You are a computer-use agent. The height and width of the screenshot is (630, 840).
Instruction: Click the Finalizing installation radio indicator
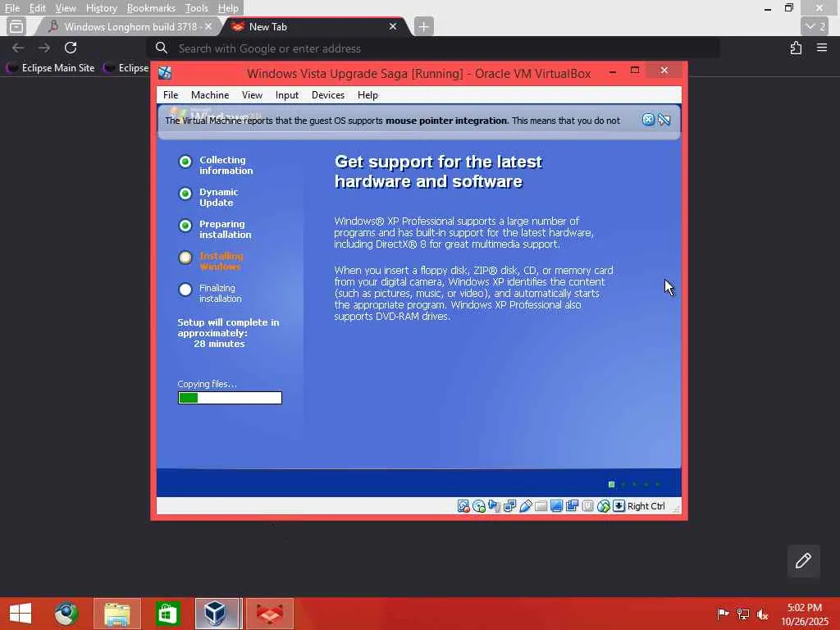point(185,290)
